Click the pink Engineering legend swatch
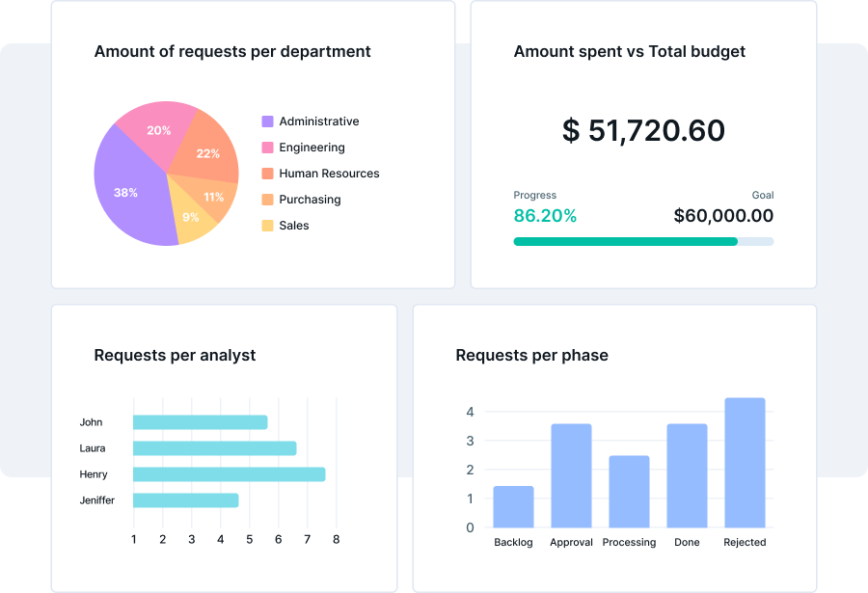The image size is (868, 593). [x=267, y=148]
